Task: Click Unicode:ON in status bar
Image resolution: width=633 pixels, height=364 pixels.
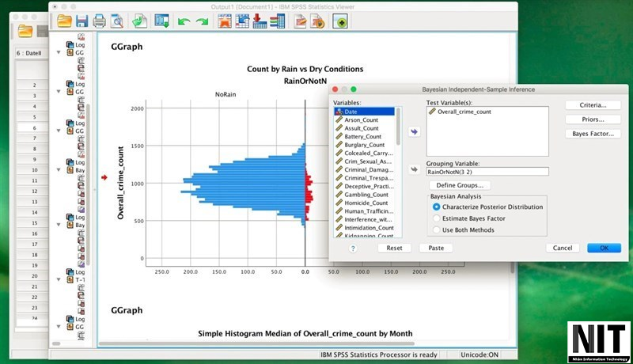Action: pyautogui.click(x=479, y=355)
